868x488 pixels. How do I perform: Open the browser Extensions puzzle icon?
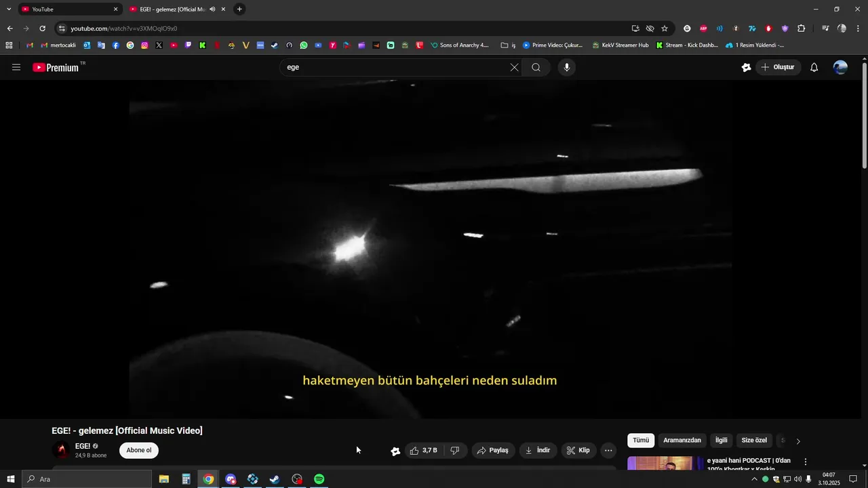[x=802, y=28]
